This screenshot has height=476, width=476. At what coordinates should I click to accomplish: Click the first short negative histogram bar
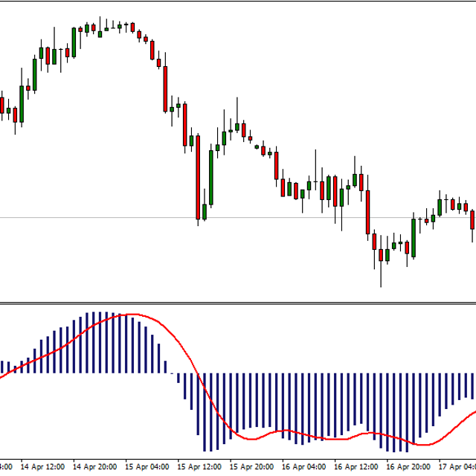178,378
